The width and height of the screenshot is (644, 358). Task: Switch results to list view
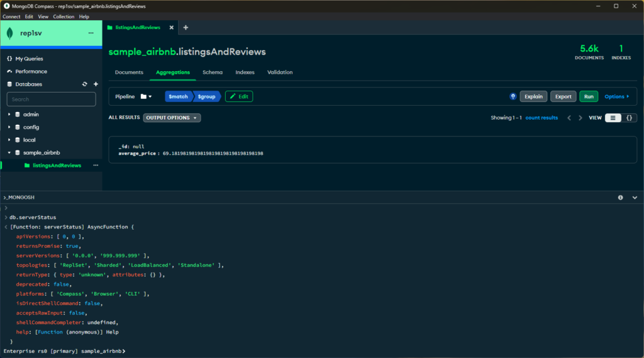pyautogui.click(x=613, y=118)
